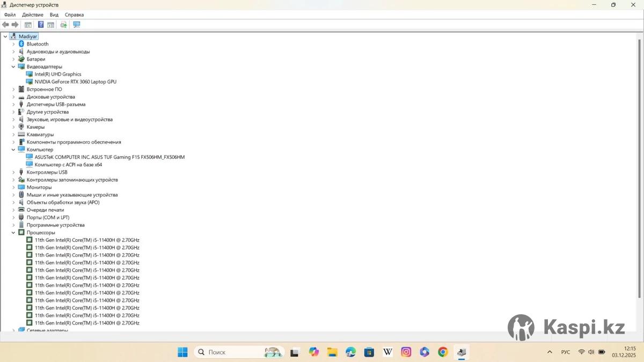Expand the Bluetooth category
This screenshot has width=644, height=362.
click(13, 44)
